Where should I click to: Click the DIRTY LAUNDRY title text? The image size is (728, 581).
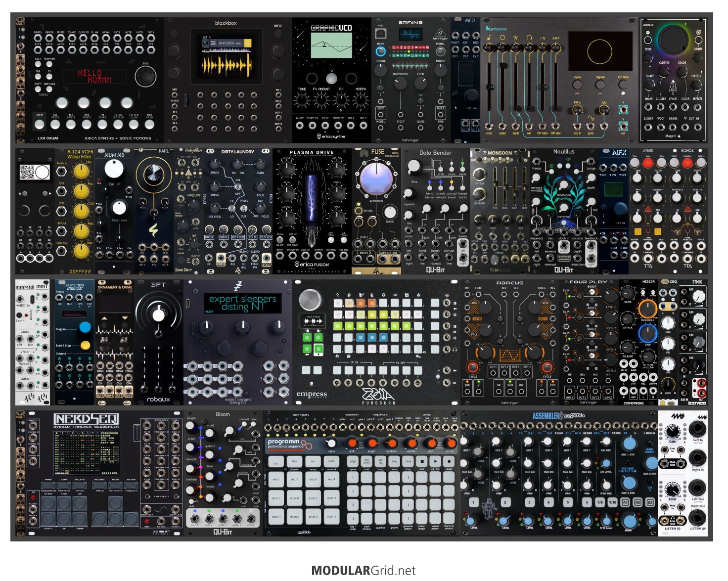point(237,152)
